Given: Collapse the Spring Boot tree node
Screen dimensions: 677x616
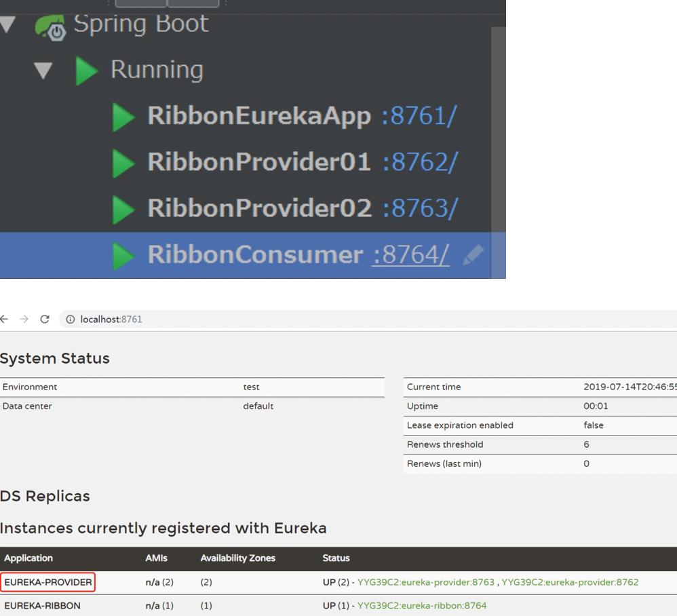Looking at the screenshot, I should tap(7, 24).
